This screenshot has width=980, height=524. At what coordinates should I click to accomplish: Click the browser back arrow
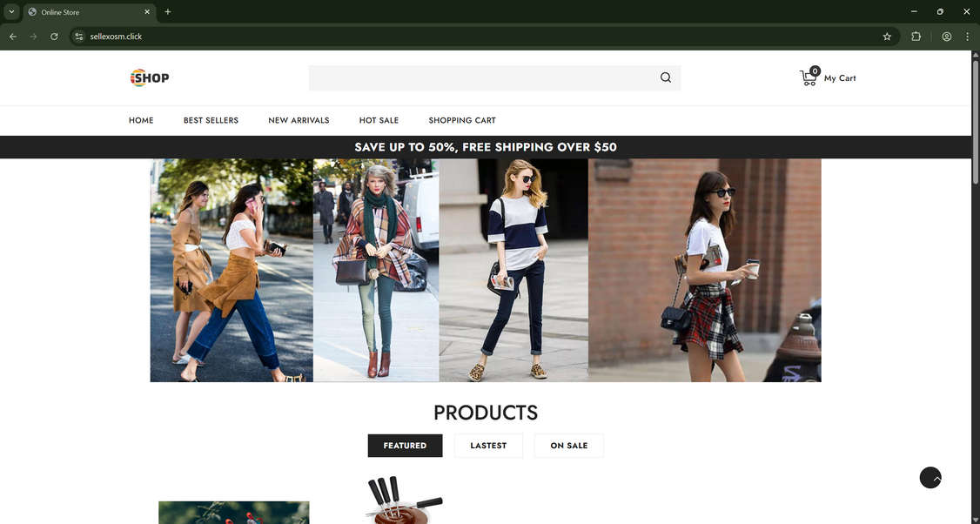pyautogui.click(x=12, y=37)
